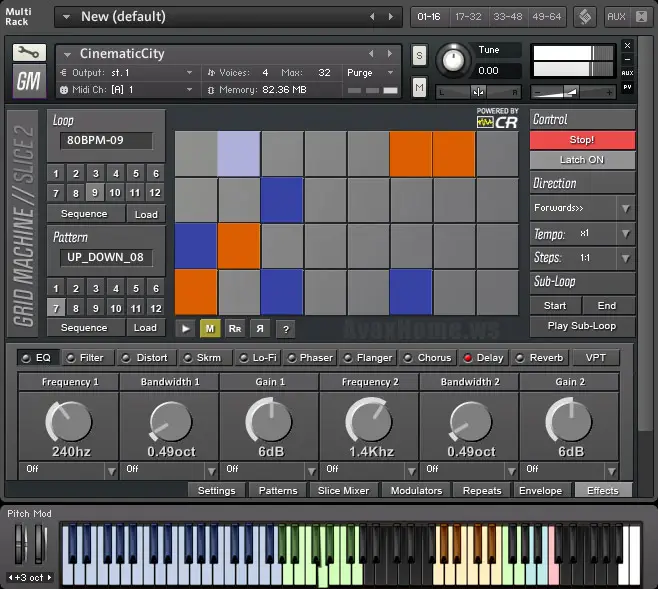Viewport: 658px width, 589px height.
Task: Shift the keyboard octave up with right arrow
Action: click(49, 577)
